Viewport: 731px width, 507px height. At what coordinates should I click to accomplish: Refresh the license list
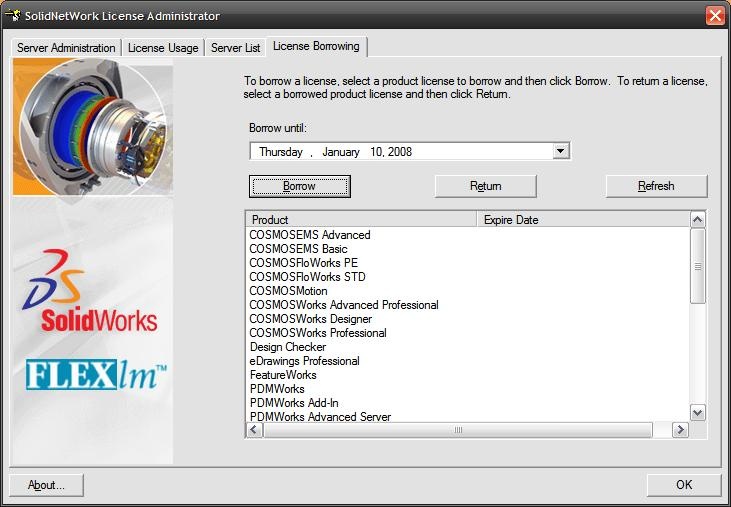coord(656,186)
